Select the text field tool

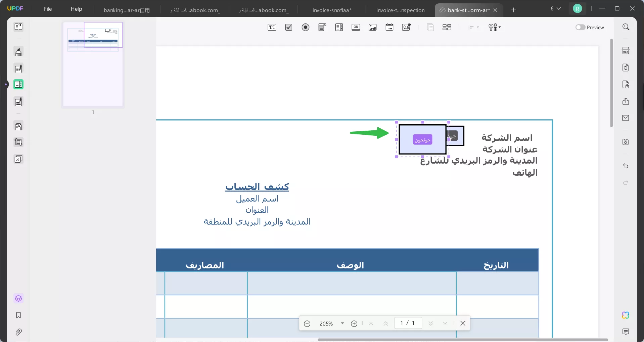point(272,27)
